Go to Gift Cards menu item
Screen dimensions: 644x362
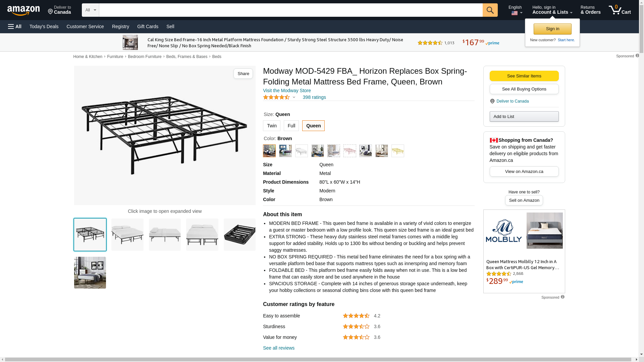[148, 26]
